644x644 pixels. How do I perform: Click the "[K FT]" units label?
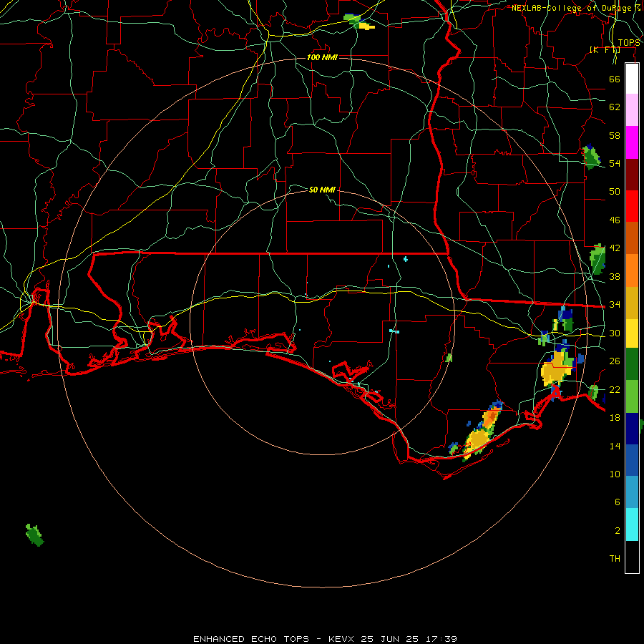coord(605,50)
